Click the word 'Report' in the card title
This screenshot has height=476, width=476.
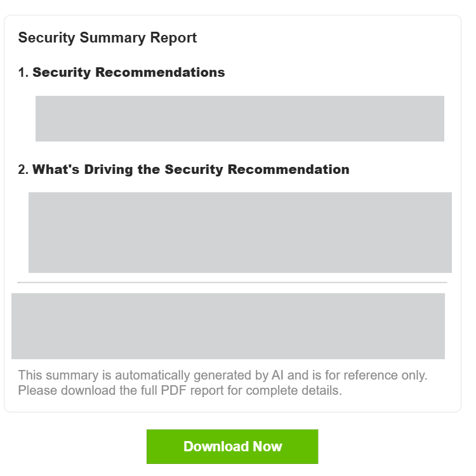(173, 38)
